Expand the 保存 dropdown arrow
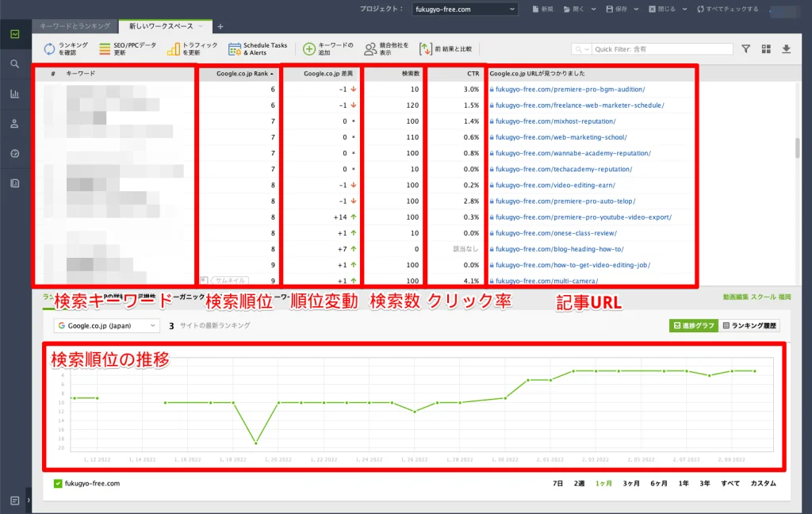812x514 pixels. tap(637, 9)
